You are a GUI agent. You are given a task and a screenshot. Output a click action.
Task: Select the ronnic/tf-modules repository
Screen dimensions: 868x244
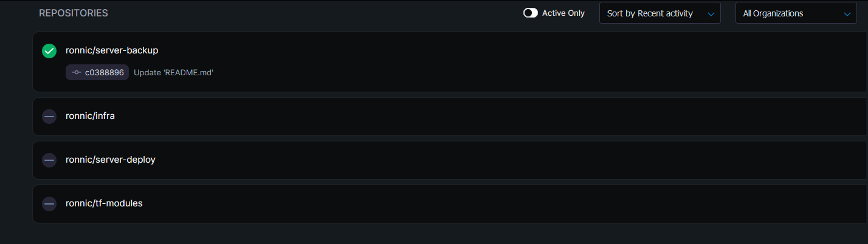coord(104,203)
